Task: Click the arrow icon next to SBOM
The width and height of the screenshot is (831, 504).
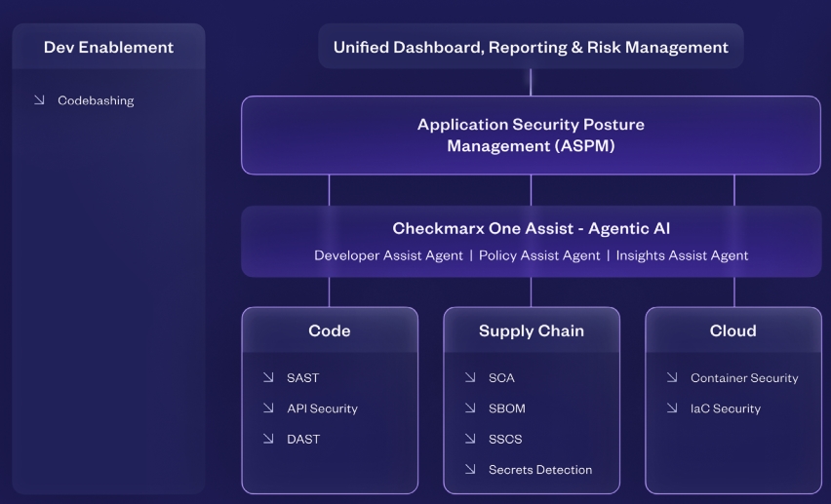Action: point(470,408)
